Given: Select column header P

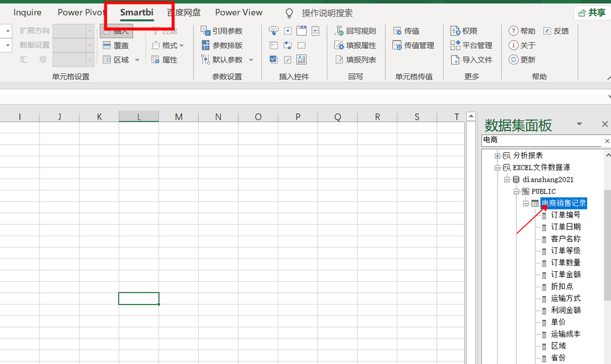Looking at the screenshot, I should click(x=298, y=116).
